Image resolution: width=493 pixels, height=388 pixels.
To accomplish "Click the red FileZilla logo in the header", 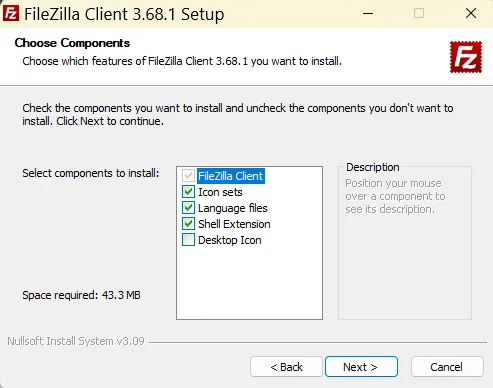I will 466,57.
